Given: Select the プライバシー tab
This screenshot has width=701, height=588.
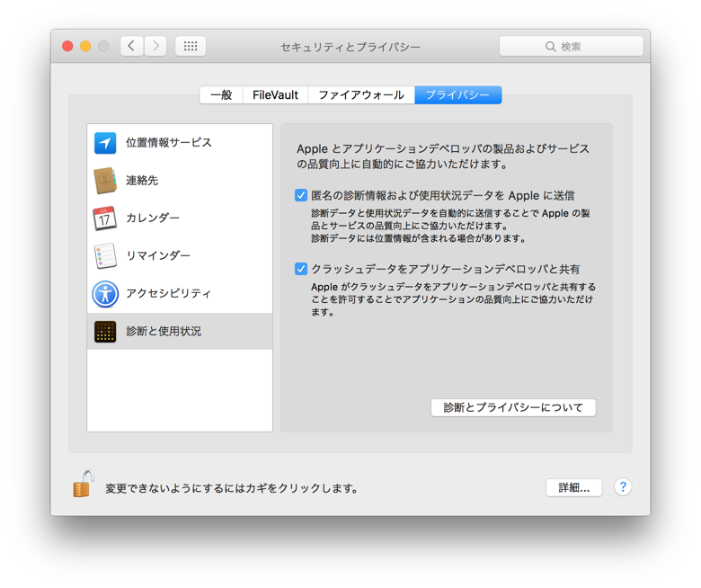Looking at the screenshot, I should click(x=457, y=94).
